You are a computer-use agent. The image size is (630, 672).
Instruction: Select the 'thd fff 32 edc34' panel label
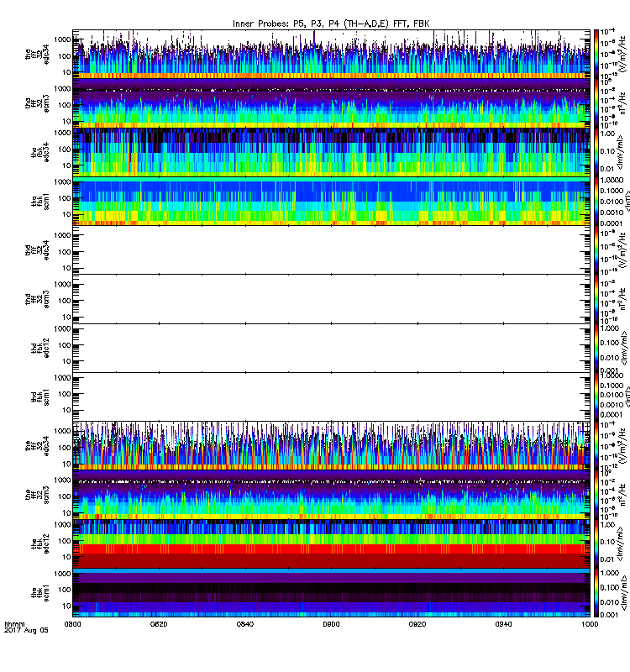[x=37, y=250]
